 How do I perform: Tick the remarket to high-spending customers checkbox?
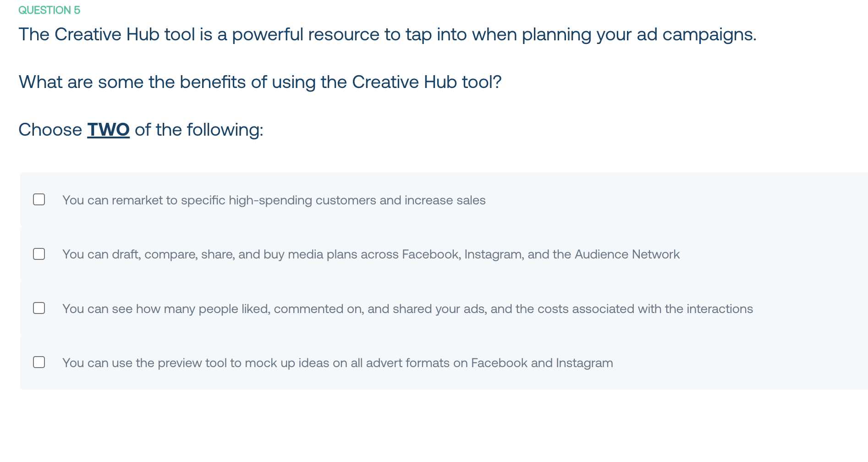39,199
